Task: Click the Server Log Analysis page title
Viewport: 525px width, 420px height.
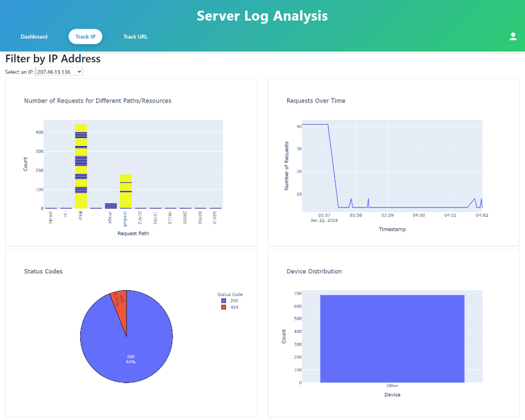Action: point(262,16)
